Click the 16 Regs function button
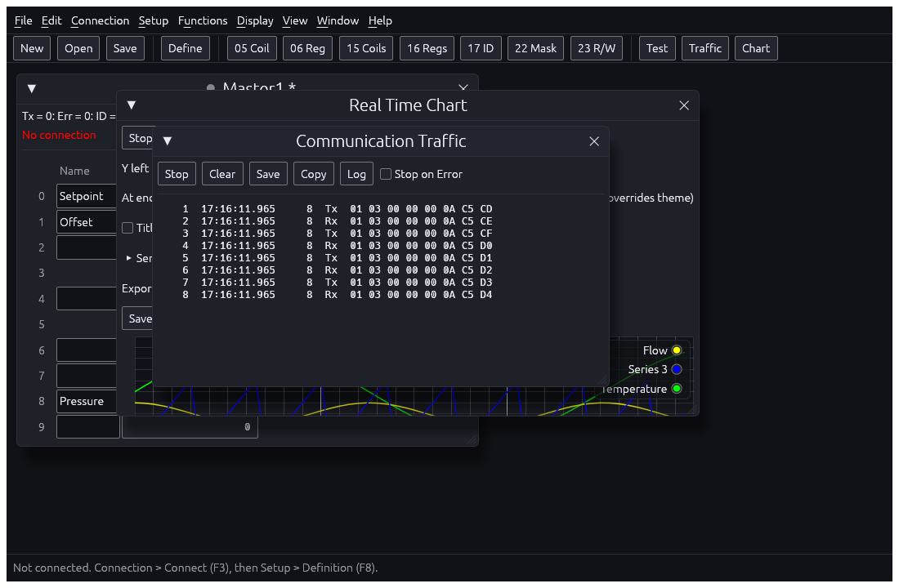 [x=427, y=48]
